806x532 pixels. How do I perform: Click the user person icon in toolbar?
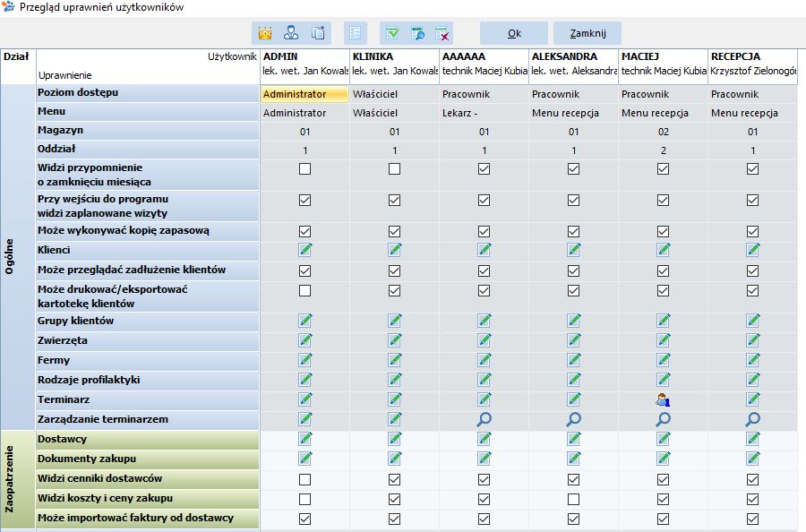click(x=291, y=33)
